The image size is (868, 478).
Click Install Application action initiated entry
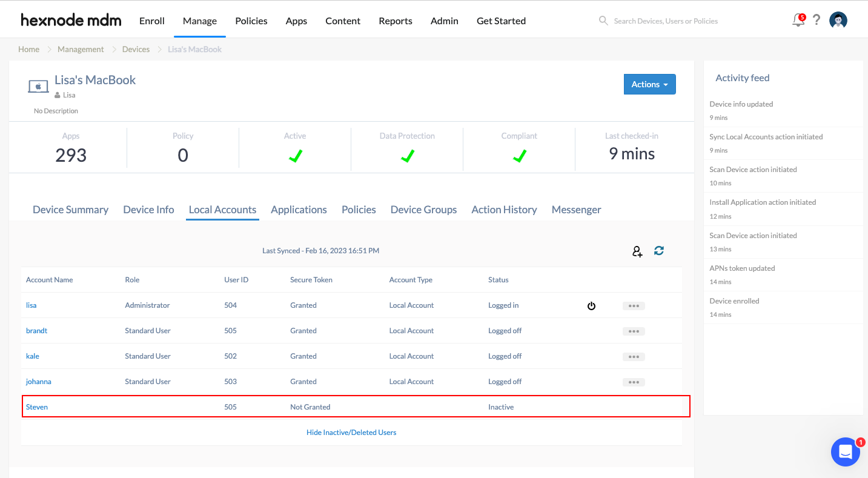click(x=763, y=202)
